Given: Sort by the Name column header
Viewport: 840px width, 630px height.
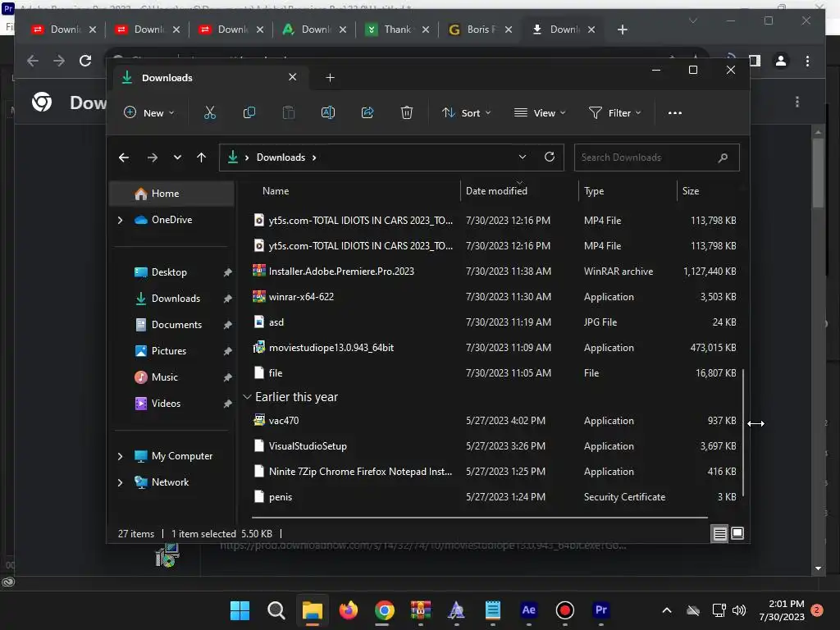Looking at the screenshot, I should 276,190.
